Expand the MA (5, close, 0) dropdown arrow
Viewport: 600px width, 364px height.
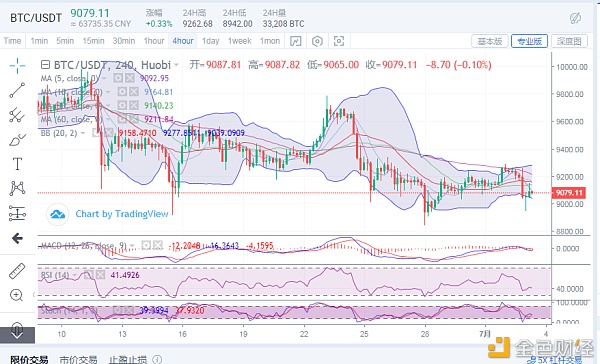pos(104,78)
